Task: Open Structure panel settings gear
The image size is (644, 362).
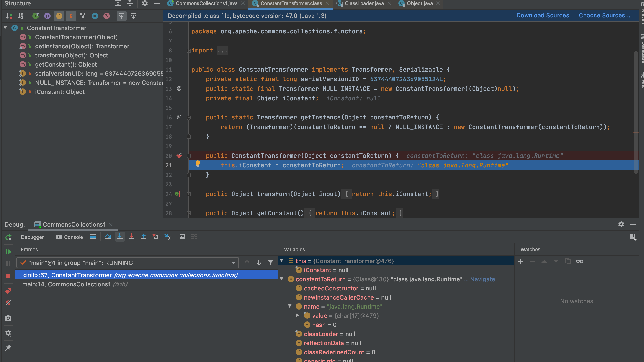Action: pos(145,3)
